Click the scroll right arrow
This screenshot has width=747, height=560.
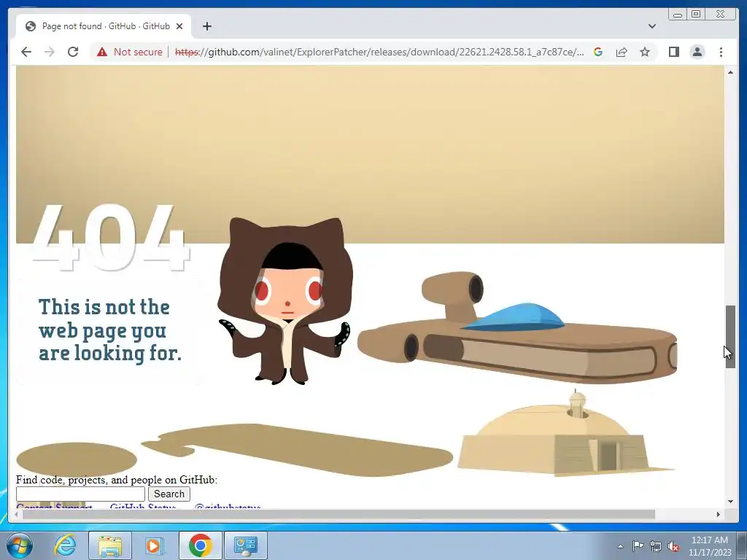(719, 514)
